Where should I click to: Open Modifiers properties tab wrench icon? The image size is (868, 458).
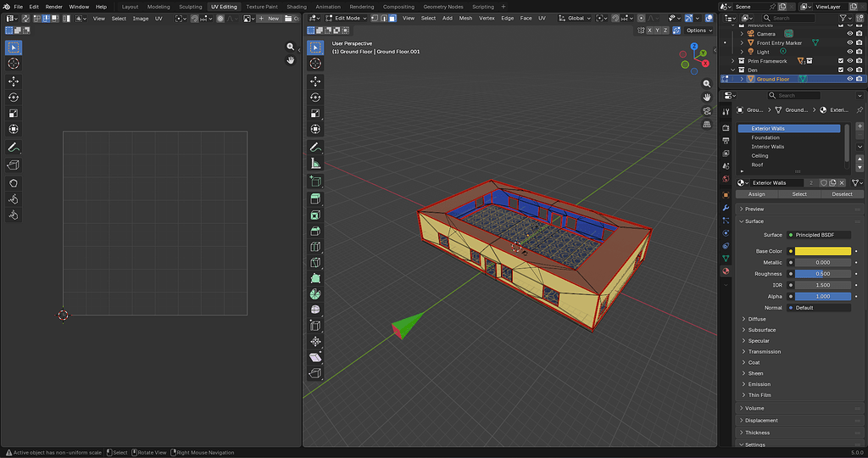click(726, 208)
